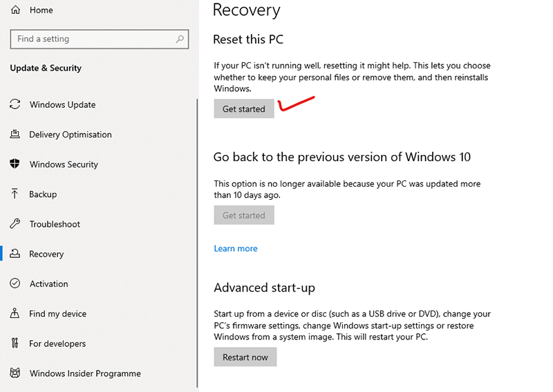Image resolution: width=553 pixels, height=392 pixels.
Task: Open the Learn more link
Action: [x=236, y=248]
